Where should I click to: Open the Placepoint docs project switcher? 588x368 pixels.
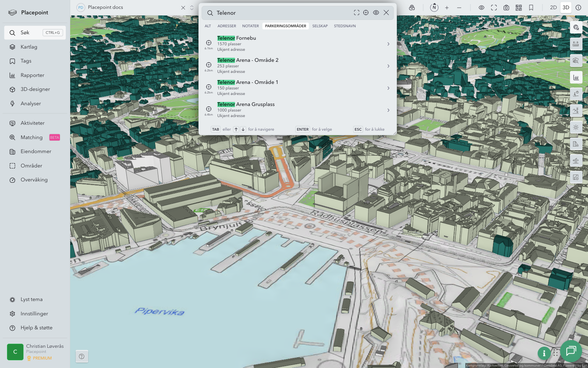[x=191, y=7]
